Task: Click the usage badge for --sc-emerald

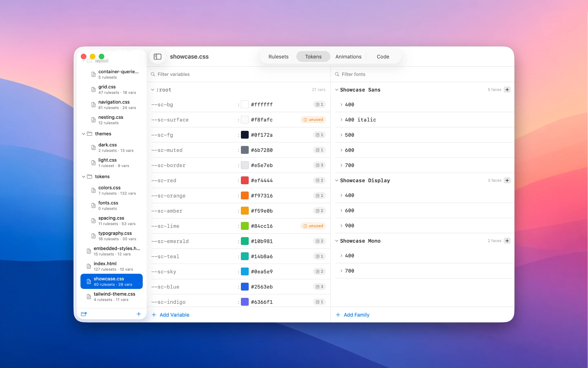Action: point(319,241)
